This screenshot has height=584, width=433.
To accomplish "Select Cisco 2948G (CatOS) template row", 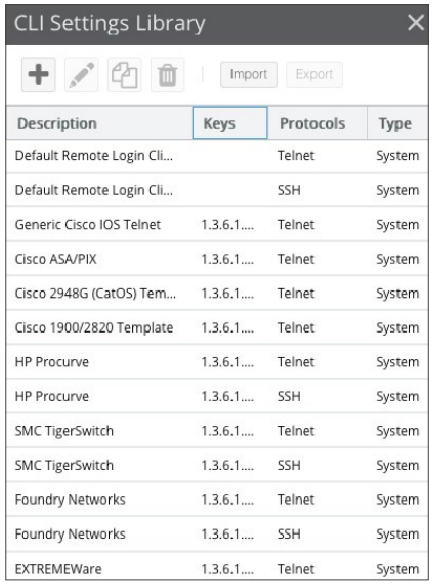I will point(217,293).
